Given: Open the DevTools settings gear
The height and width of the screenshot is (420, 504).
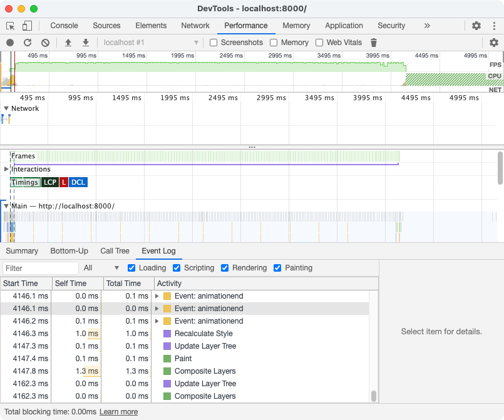Looking at the screenshot, I should [476, 26].
